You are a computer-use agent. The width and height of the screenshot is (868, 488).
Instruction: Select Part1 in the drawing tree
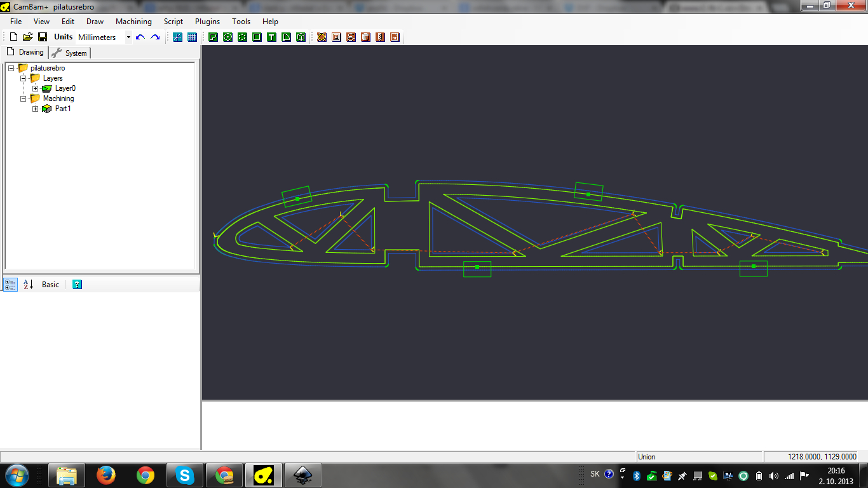63,109
